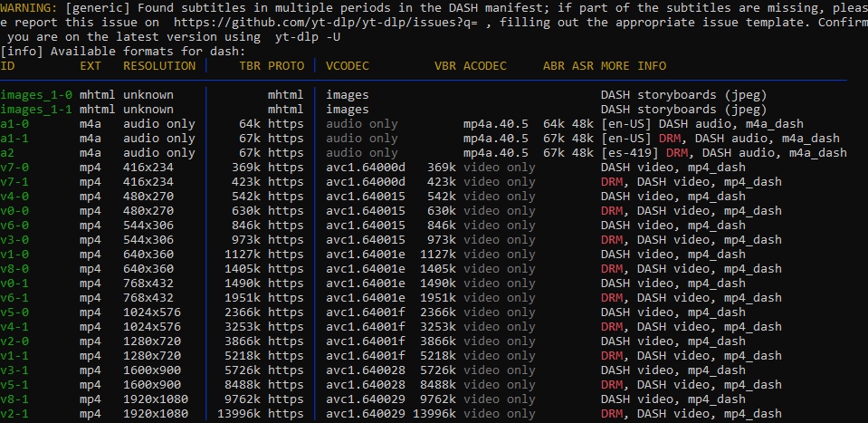Select the format ID a1-0

(x=14, y=124)
